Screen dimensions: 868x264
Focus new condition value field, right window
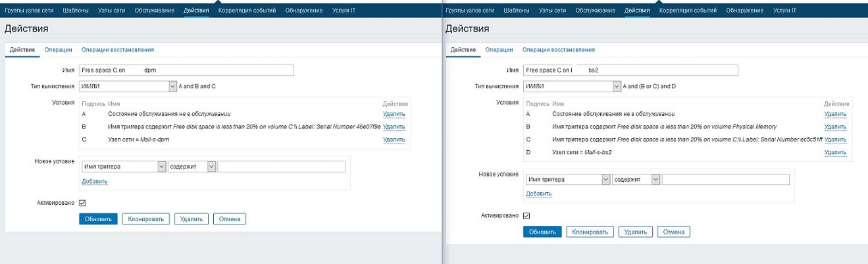(726, 179)
